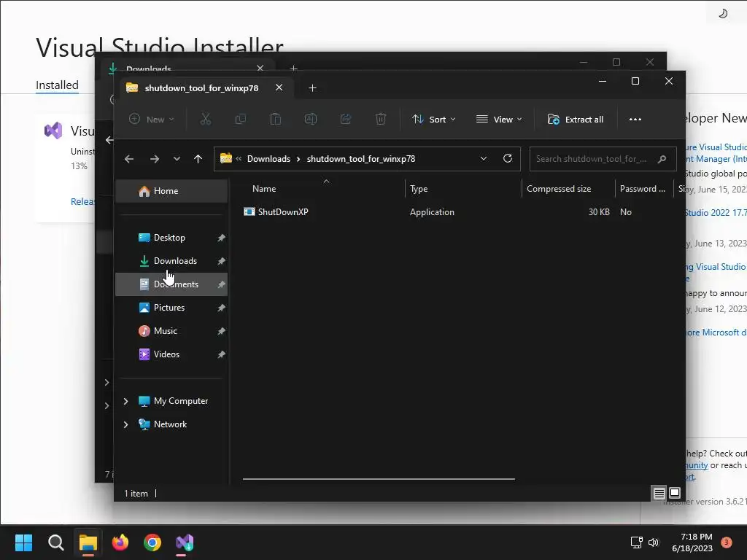Select Installed tab in Visual Studio Installer
The image size is (747, 560).
click(x=57, y=85)
